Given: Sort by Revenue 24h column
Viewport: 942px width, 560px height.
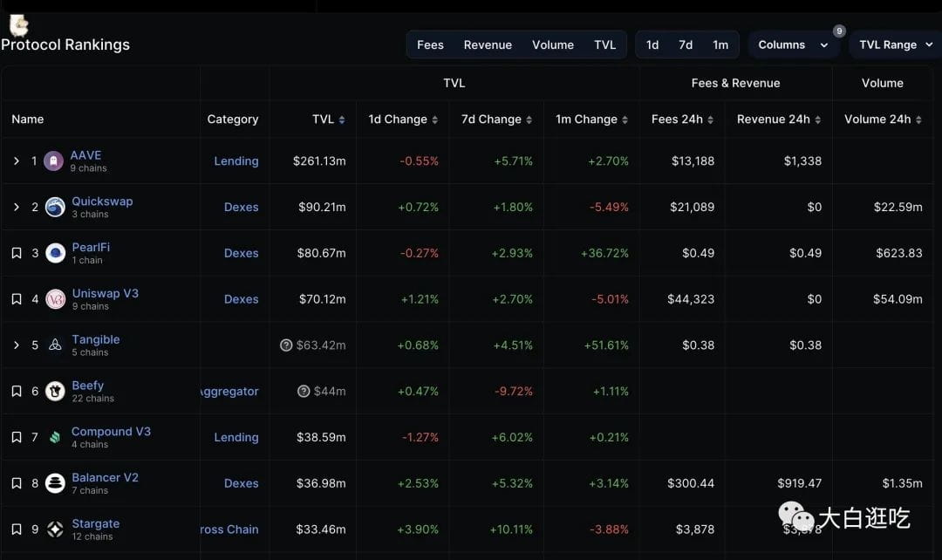Looking at the screenshot, I should point(817,120).
